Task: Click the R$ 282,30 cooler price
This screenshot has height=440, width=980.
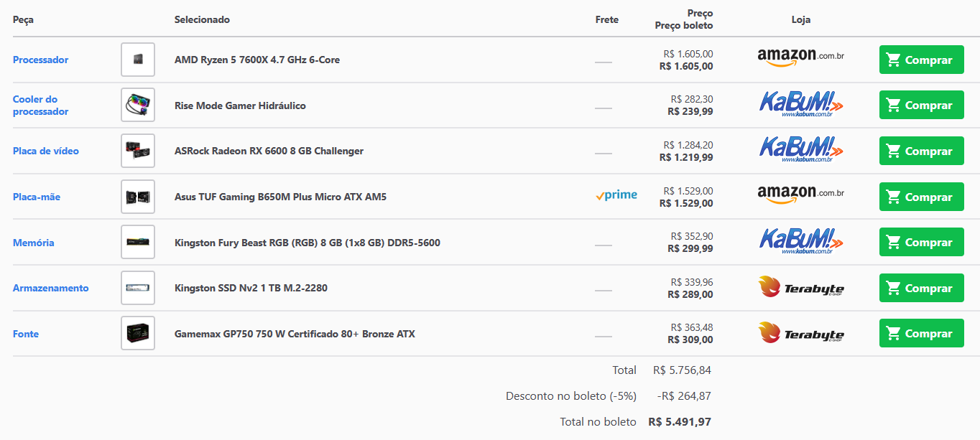Action: (x=692, y=99)
